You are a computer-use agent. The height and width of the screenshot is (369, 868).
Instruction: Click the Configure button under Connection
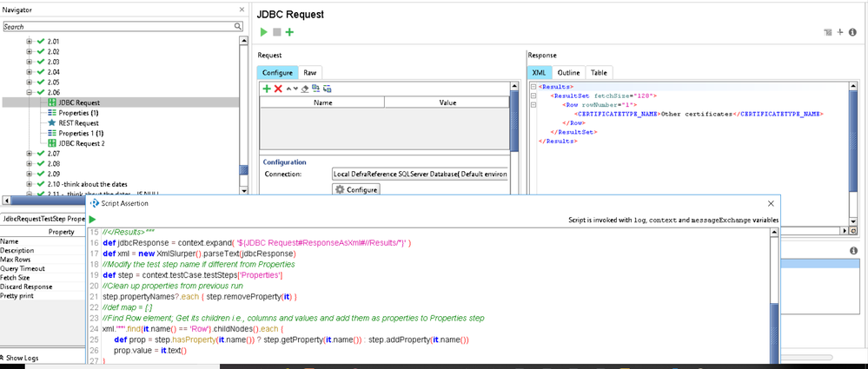356,189
